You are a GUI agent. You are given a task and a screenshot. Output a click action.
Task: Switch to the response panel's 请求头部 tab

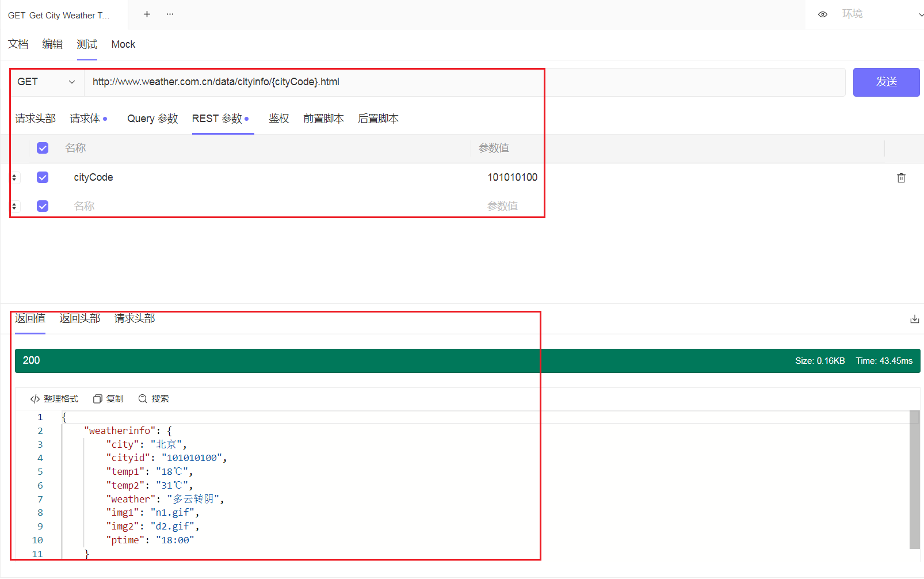(135, 318)
